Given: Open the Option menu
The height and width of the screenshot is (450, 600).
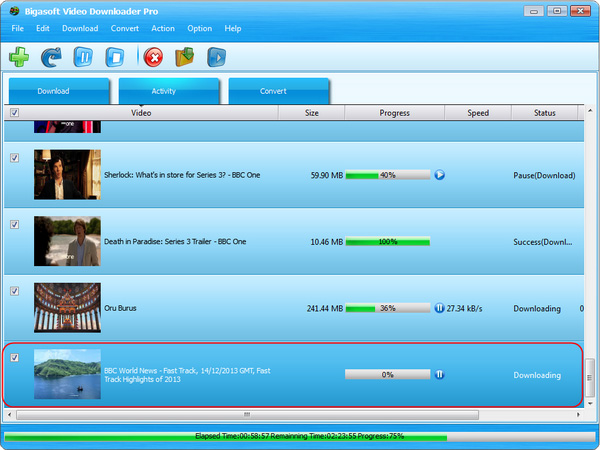Looking at the screenshot, I should point(200,28).
